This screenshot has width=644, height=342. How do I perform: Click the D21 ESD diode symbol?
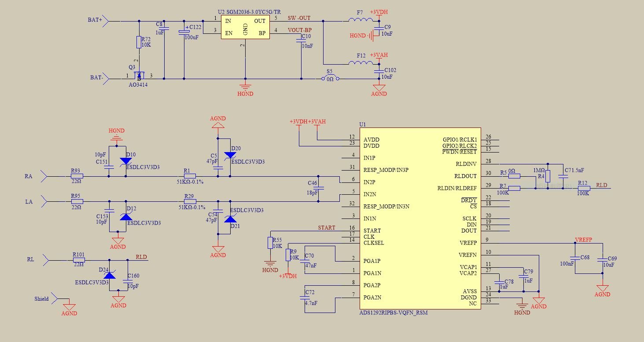pyautogui.click(x=230, y=218)
